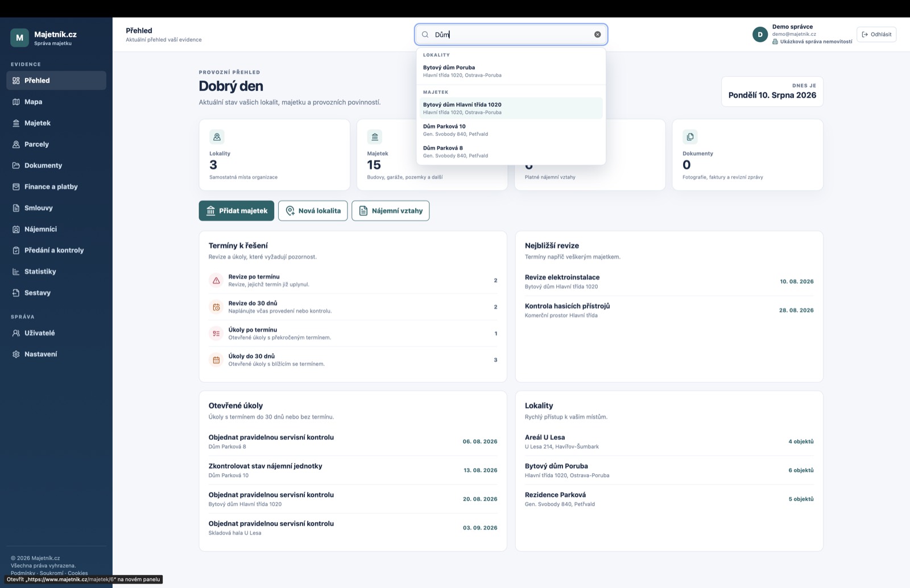The image size is (910, 588).
Task: Click the Přidat majetek button
Action: point(237,211)
